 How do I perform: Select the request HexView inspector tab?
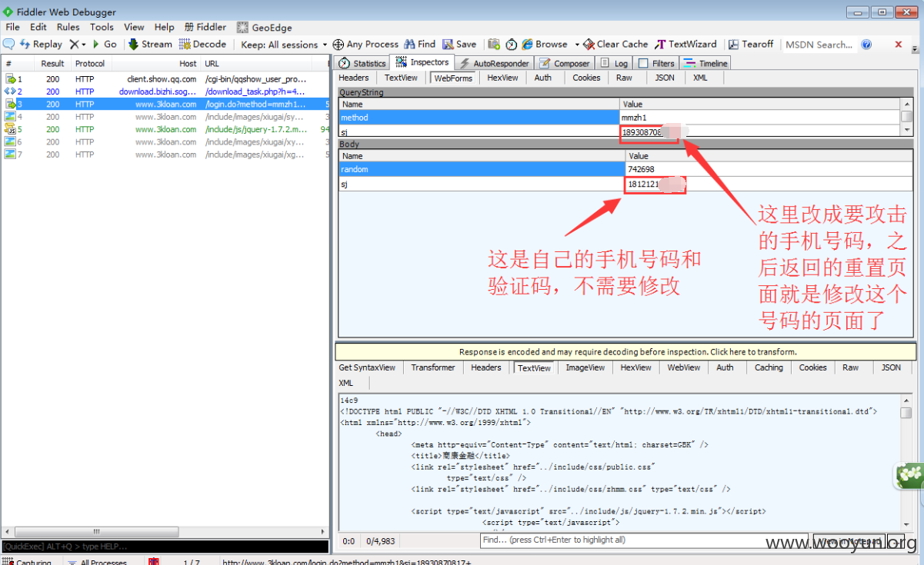(x=502, y=78)
